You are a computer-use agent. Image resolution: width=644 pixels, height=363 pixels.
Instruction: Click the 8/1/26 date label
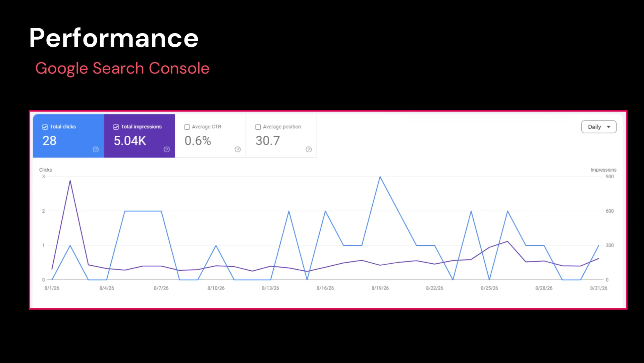tap(52, 288)
